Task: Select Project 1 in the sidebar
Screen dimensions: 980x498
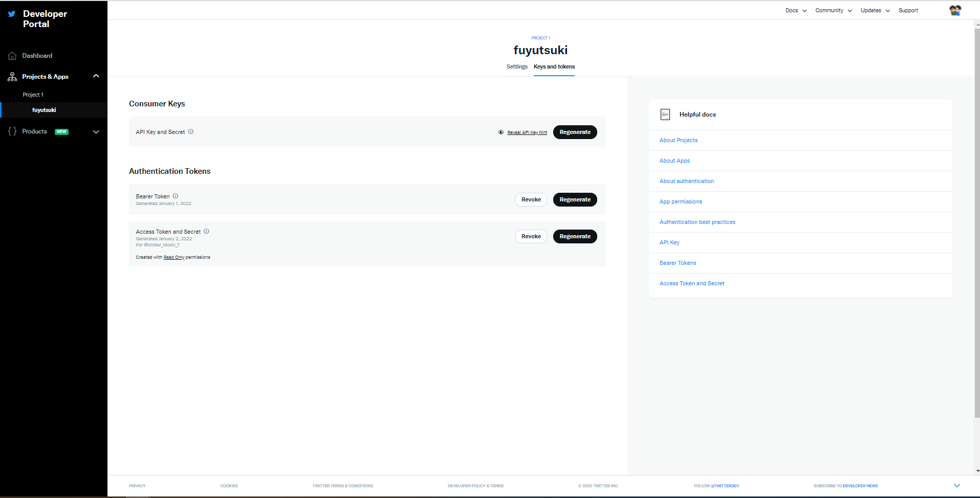Action: [33, 95]
